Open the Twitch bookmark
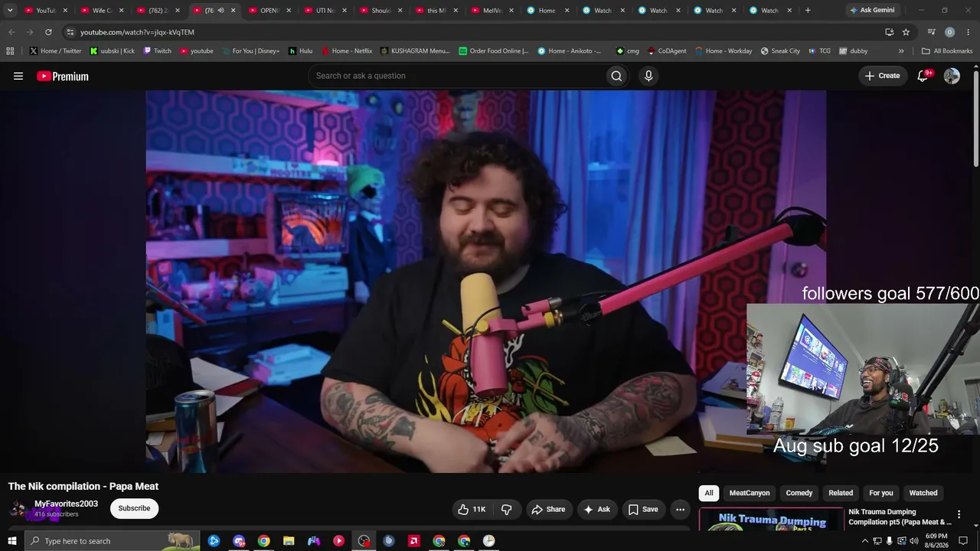Screen dimensions: 980x551 pyautogui.click(x=157, y=51)
